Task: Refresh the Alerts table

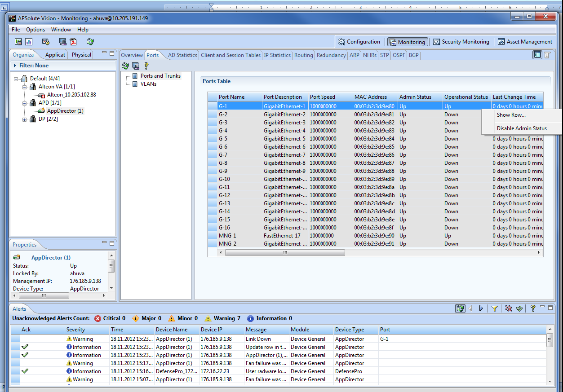Action: point(460,308)
